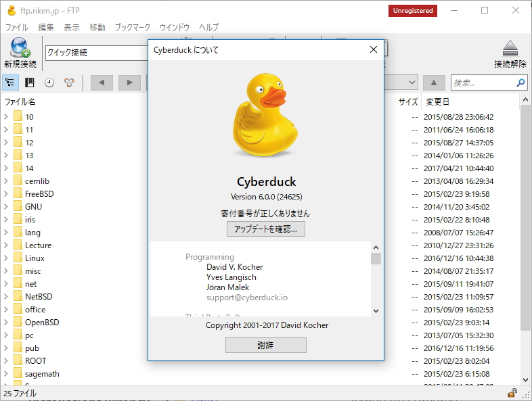This screenshot has height=401, width=532.
Task: Select the net folder name
Action: pyautogui.click(x=30, y=284)
